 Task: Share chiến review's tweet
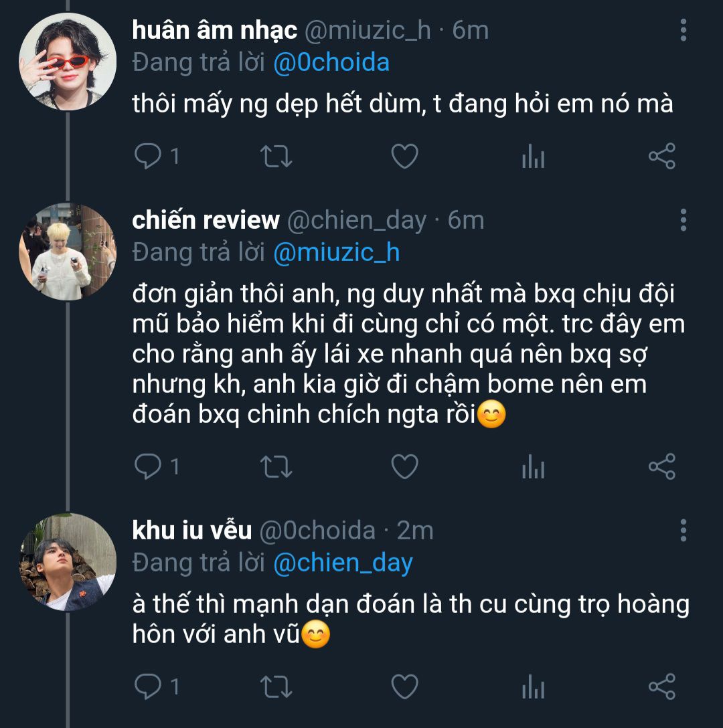tap(662, 466)
